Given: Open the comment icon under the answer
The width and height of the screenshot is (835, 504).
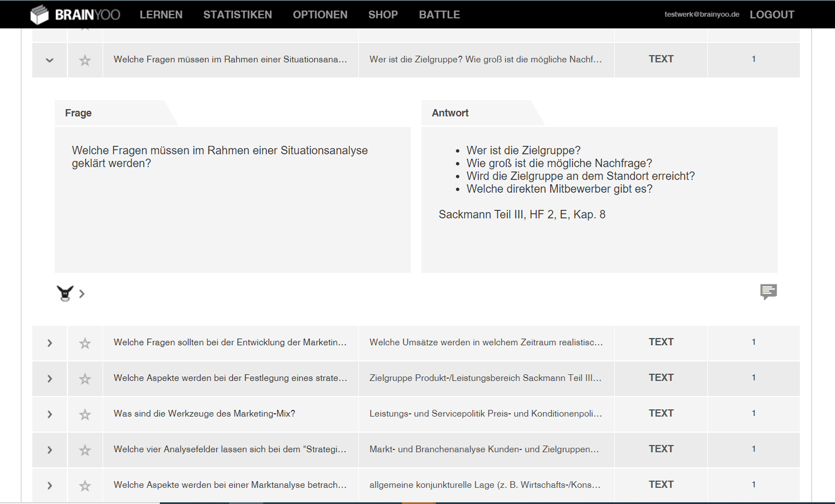Looking at the screenshot, I should (768, 292).
